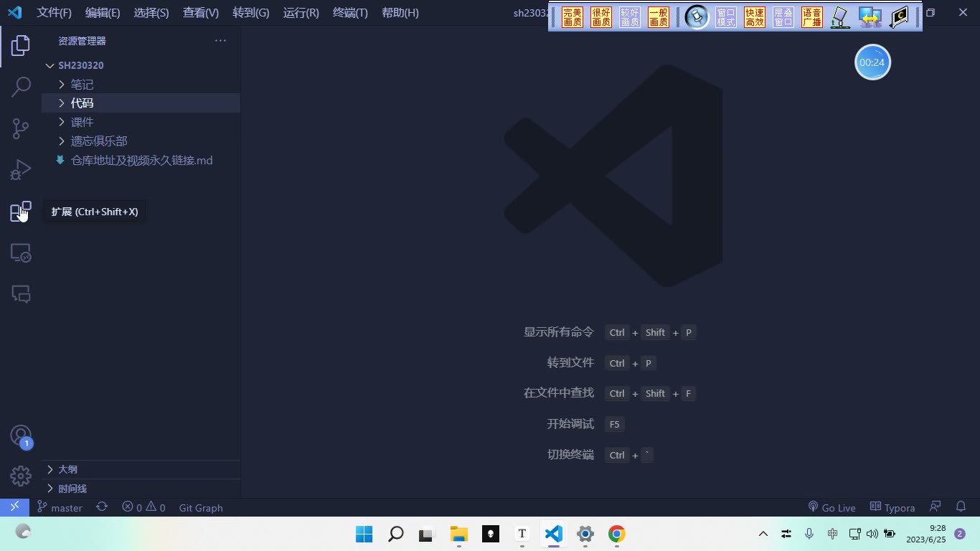Viewport: 980px width, 551px height.
Task: Expand the 笔记 folder
Action: 141,84
